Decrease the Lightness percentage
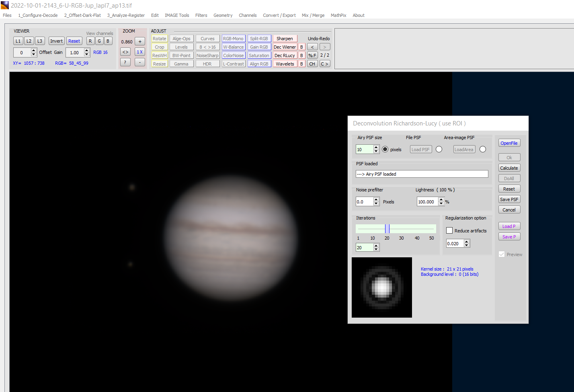This screenshot has width=574, height=392. click(441, 204)
